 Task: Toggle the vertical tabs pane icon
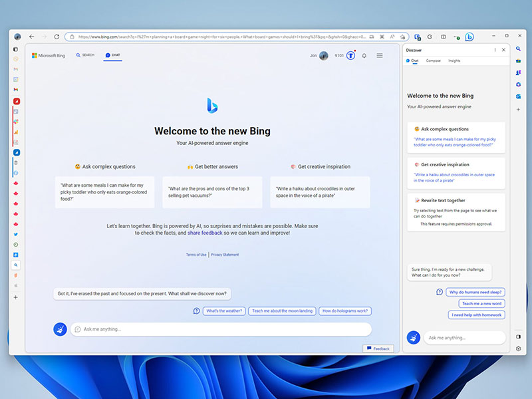click(x=15, y=49)
